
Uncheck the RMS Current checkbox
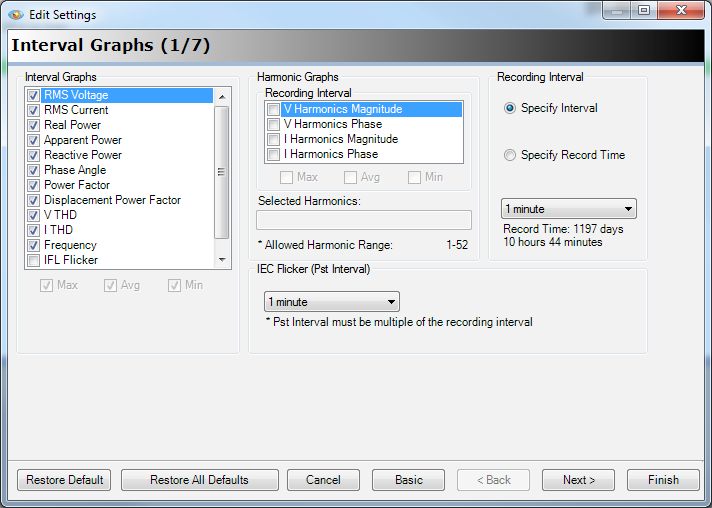point(33,110)
